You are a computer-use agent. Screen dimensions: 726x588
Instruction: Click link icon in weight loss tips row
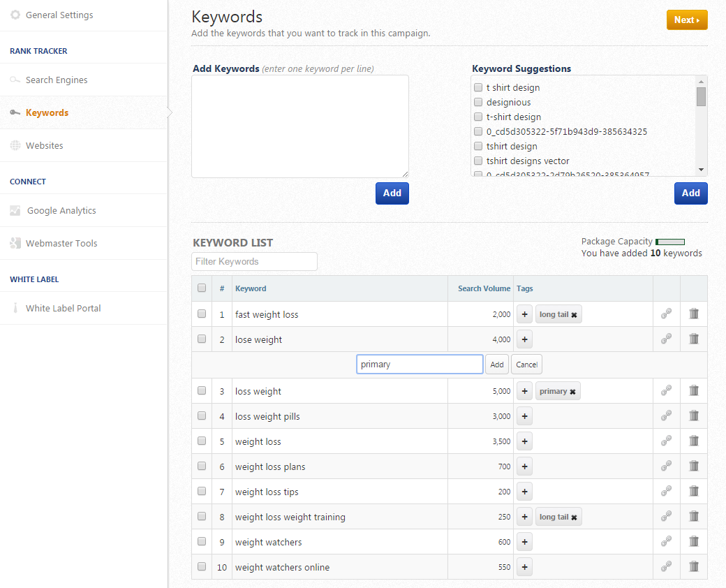[666, 492]
